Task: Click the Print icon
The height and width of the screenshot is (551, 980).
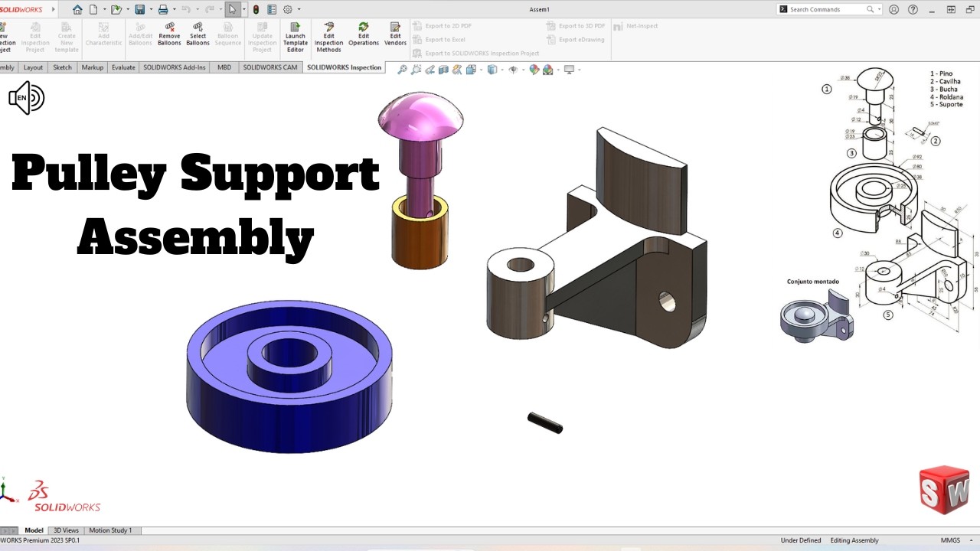Action: (x=163, y=10)
